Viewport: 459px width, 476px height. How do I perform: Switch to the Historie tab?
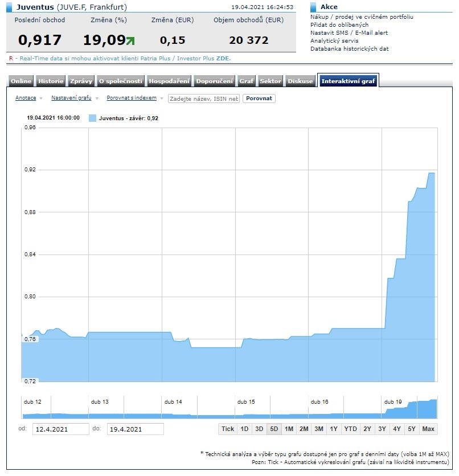[x=51, y=81]
